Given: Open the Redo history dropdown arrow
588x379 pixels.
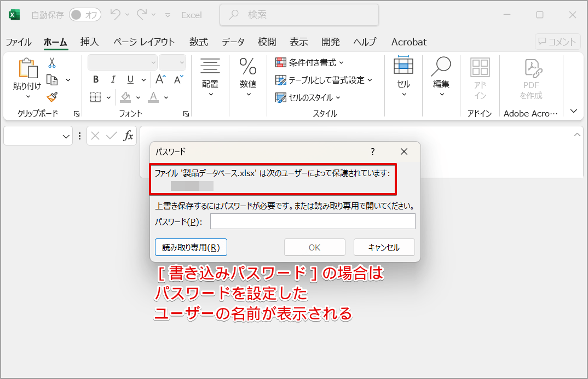Looking at the screenshot, I should pos(153,15).
